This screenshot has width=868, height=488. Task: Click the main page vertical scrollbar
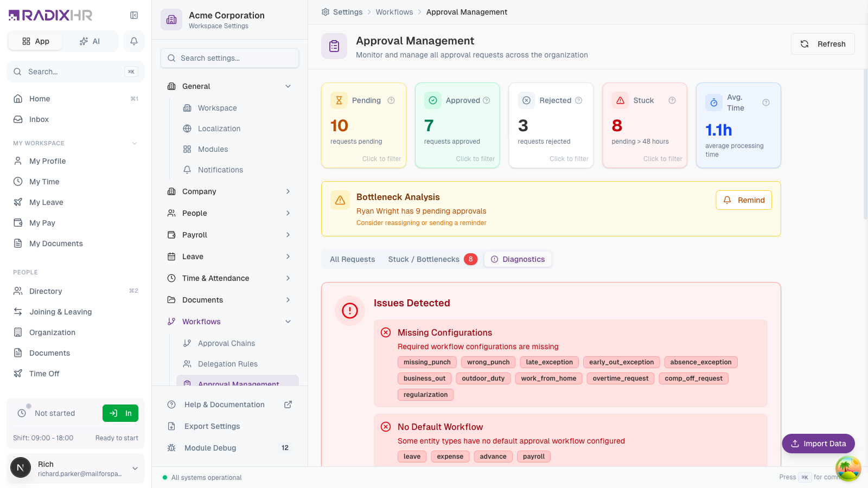pyautogui.click(x=865, y=144)
